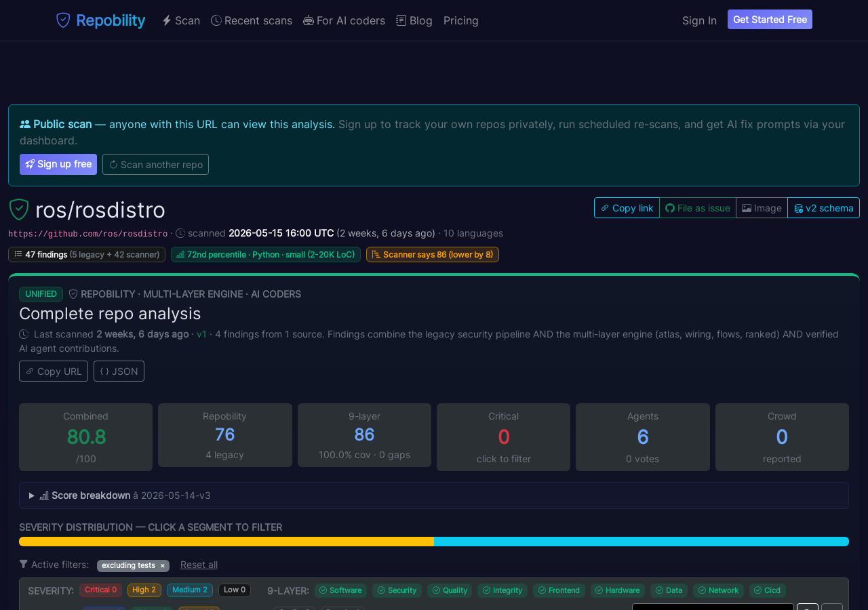Toggle the Critical 0 severity filter

tap(100, 590)
